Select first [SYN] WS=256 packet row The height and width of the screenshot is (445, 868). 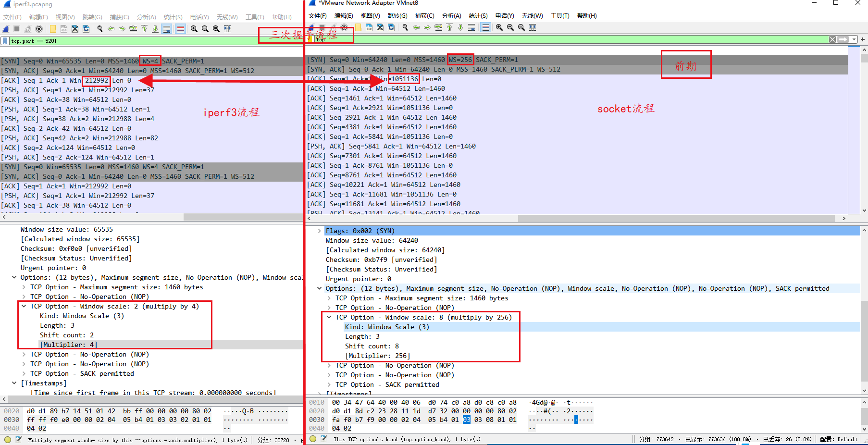tap(577, 60)
